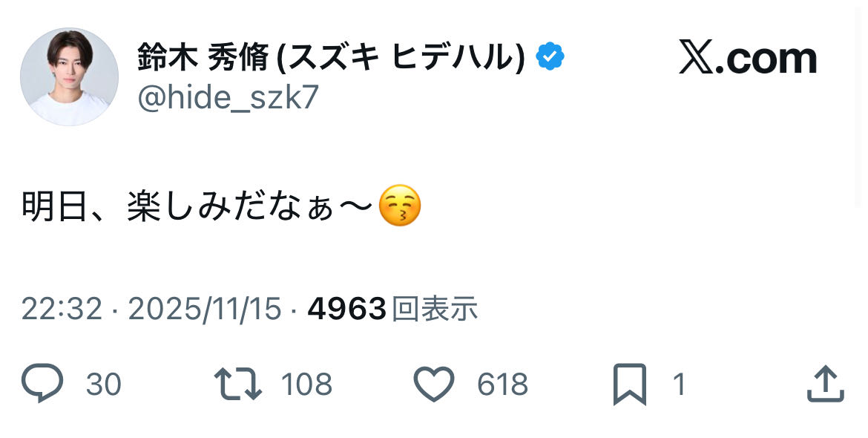Click the reply count 30
The height and width of the screenshot is (438, 868).
pos(104,385)
